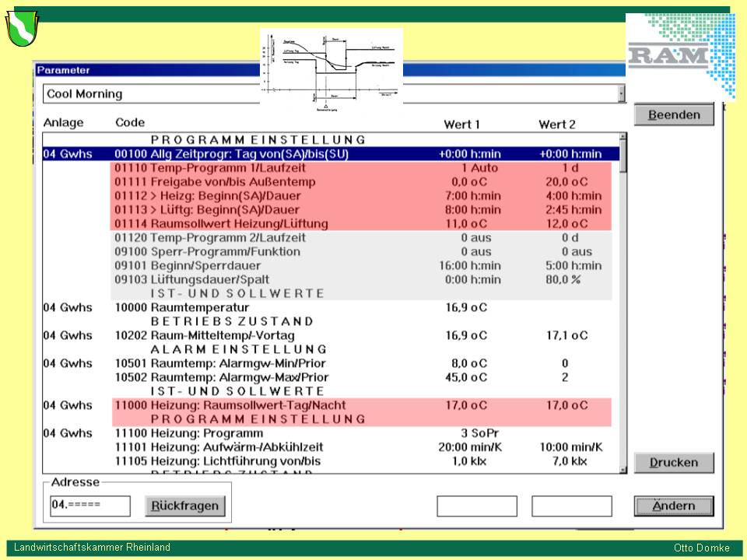The width and height of the screenshot is (747, 560).
Task: Click the RAM company logo
Action: click(679, 55)
